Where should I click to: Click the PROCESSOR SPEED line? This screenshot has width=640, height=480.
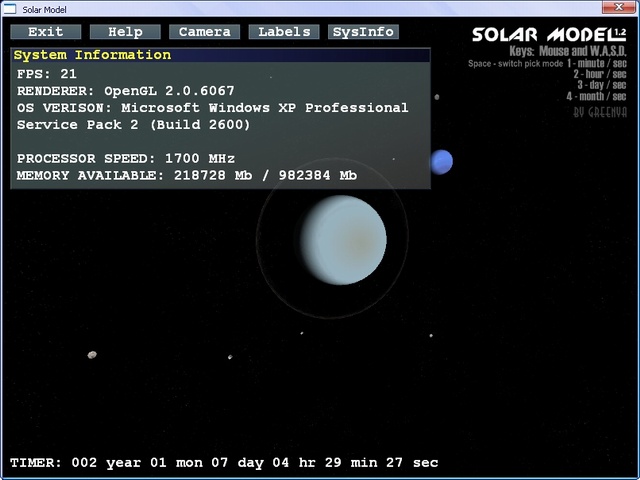point(126,158)
